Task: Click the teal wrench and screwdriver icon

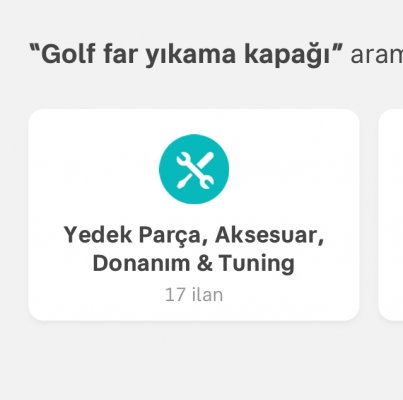Action: pyautogui.click(x=194, y=169)
